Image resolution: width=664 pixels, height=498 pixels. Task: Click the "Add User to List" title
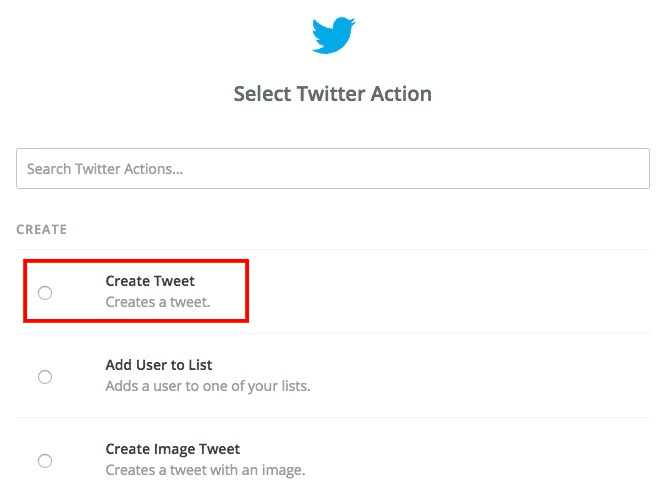(159, 365)
